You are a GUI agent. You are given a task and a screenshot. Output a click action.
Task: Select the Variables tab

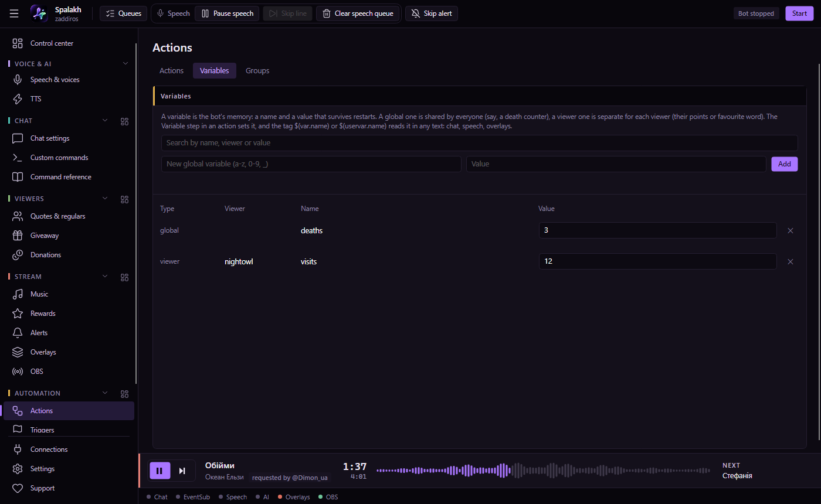(215, 71)
